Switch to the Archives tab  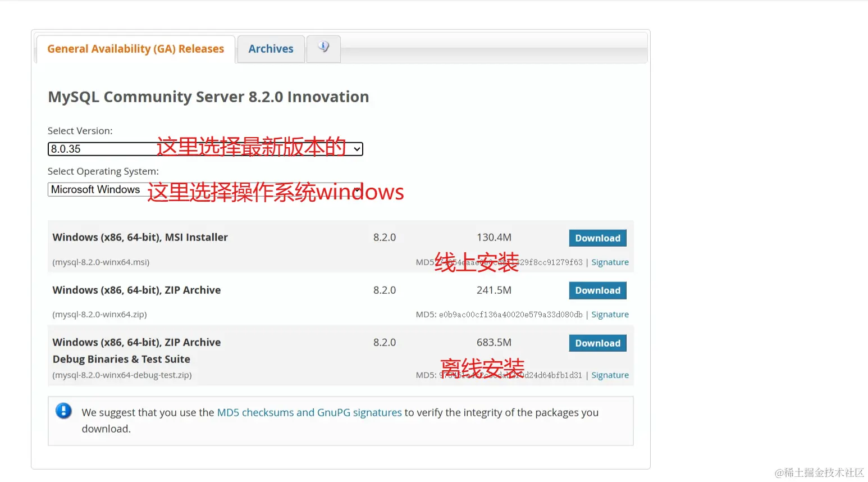coord(271,49)
